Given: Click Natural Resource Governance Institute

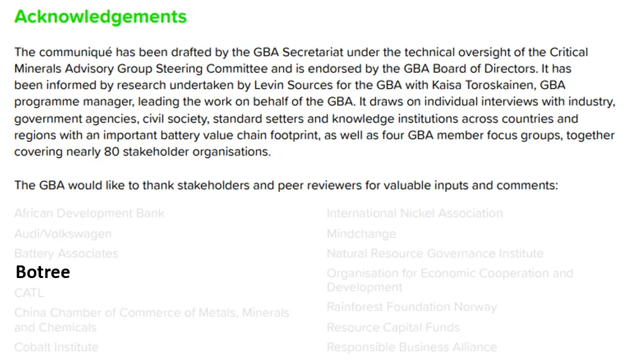Looking at the screenshot, I should [x=436, y=253].
